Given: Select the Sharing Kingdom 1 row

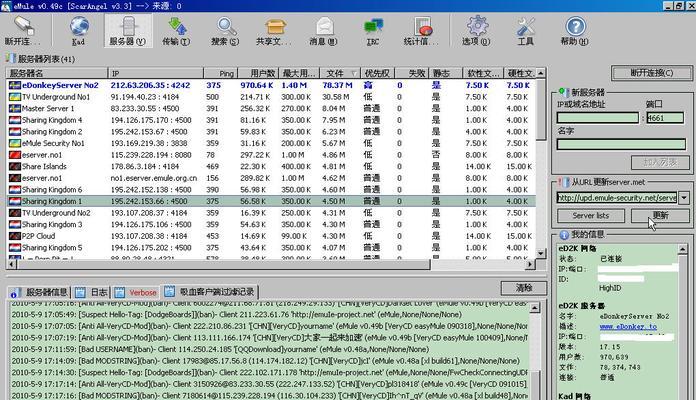Looking at the screenshot, I should tap(271, 201).
